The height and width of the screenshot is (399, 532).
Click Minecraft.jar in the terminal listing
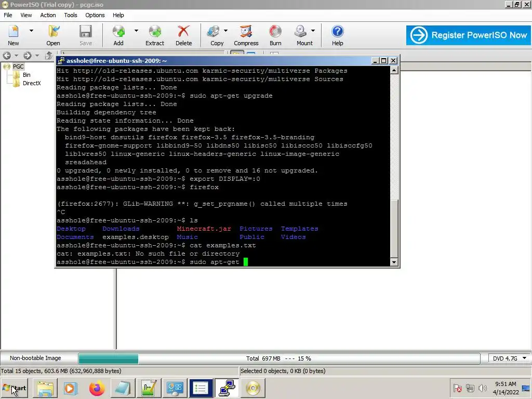(x=204, y=229)
